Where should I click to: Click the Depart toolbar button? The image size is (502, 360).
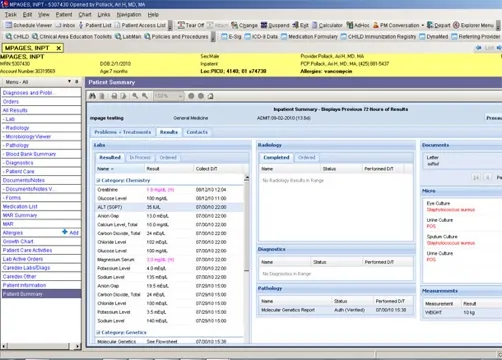pos(438,25)
